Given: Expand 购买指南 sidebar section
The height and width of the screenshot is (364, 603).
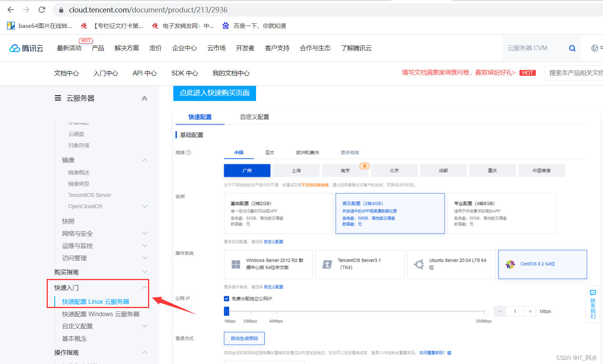Looking at the screenshot, I should [145, 272].
